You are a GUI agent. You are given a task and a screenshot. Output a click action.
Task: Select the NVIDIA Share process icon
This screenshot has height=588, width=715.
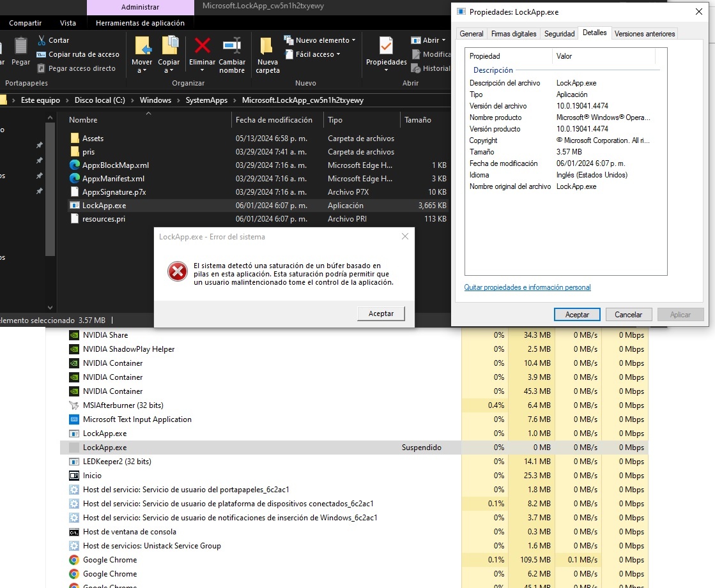tap(74, 335)
